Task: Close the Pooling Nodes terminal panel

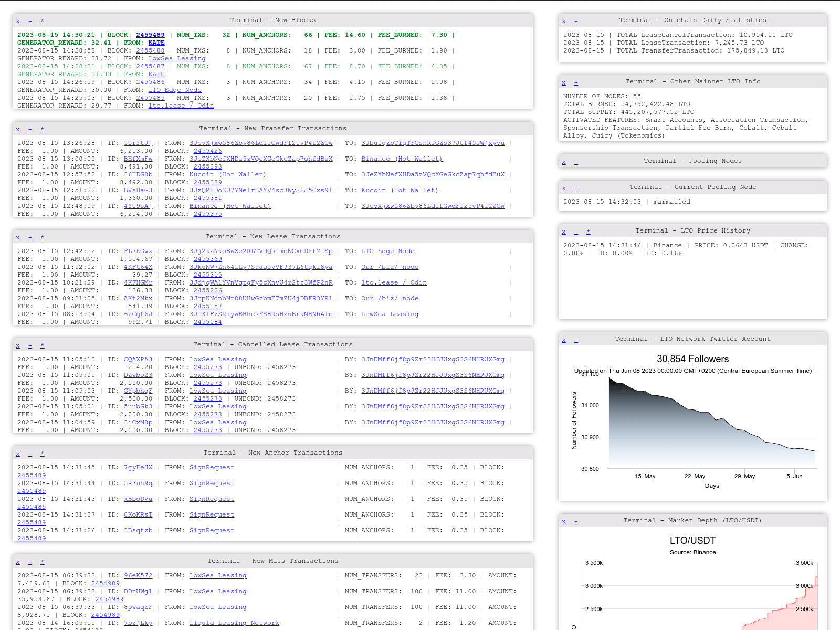Action: [564, 162]
